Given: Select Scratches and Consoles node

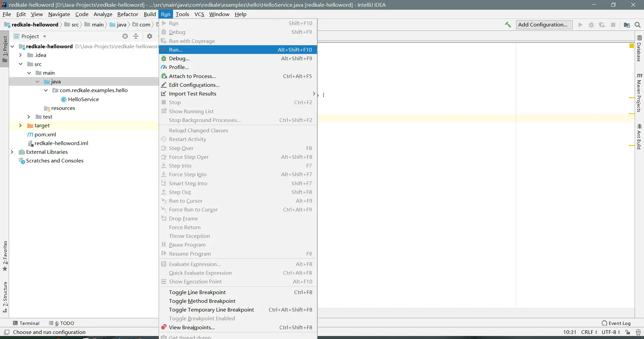Looking at the screenshot, I should [x=51, y=161].
